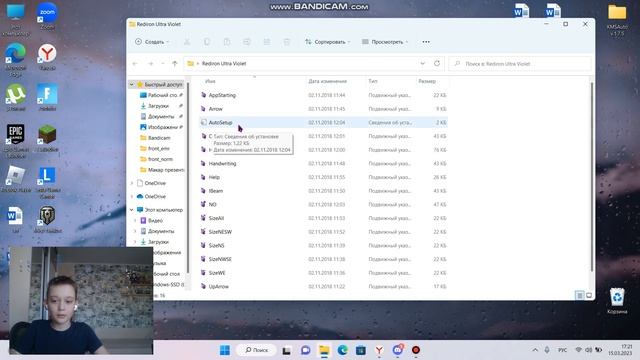Click the address bar path Redriron Ultra Violet
The height and width of the screenshot is (360, 640).
tap(224, 64)
